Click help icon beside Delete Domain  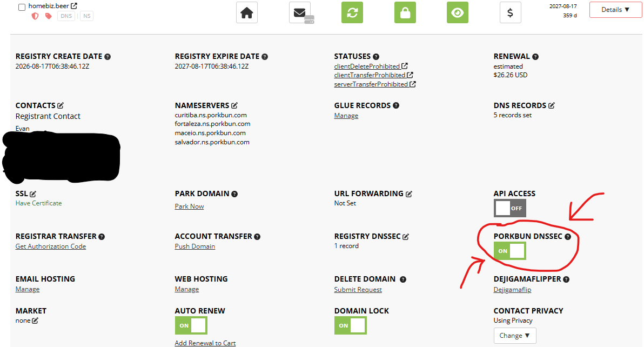[x=403, y=279]
